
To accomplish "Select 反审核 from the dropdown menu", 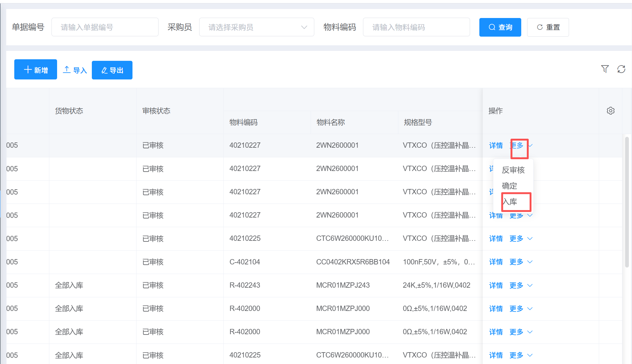I will (x=513, y=170).
